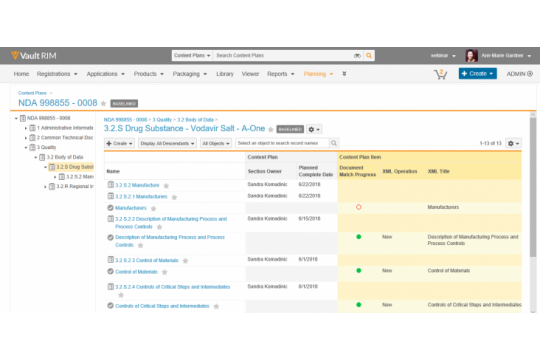The height and width of the screenshot is (360, 540).
Task: Open the All Objects filter dropdown
Action: [216, 143]
